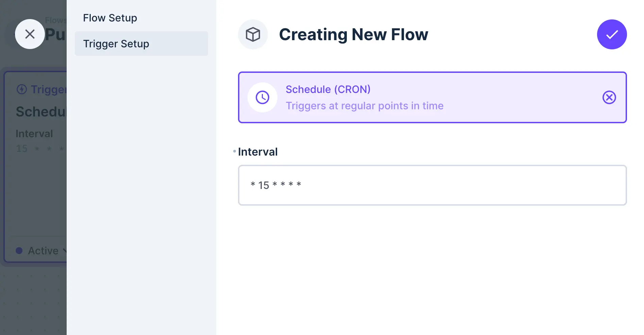The width and height of the screenshot is (644, 335).
Task: Remove the Schedule (CRON) trigger via circled X
Action: point(609,97)
